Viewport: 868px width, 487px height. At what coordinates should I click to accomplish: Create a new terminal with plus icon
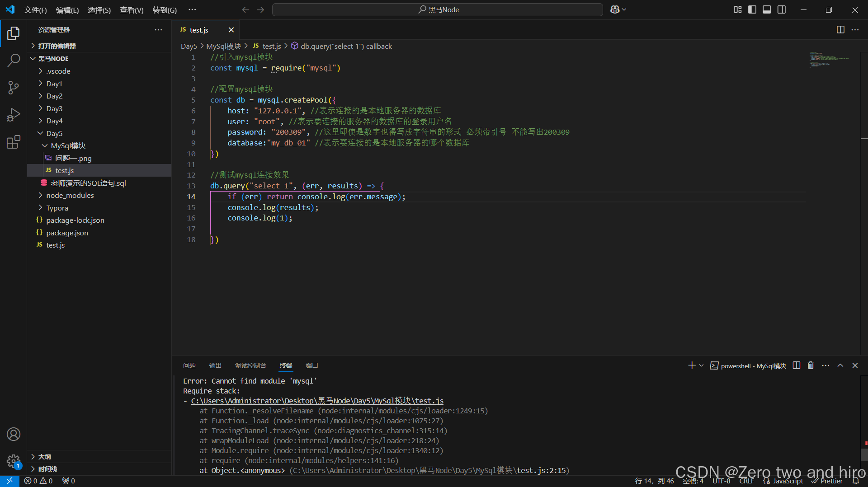691,365
